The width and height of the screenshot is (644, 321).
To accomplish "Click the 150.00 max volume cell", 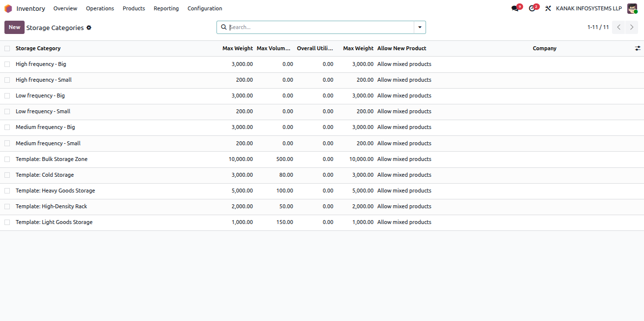I will tap(284, 222).
